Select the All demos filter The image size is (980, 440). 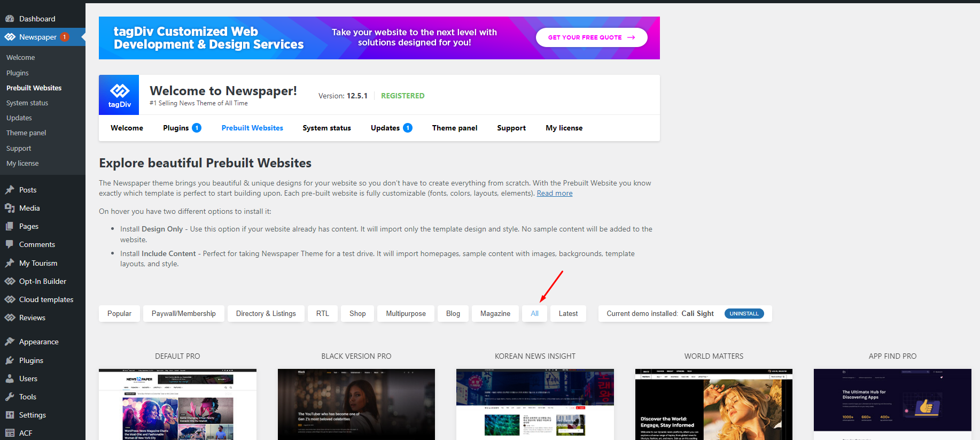pos(534,313)
